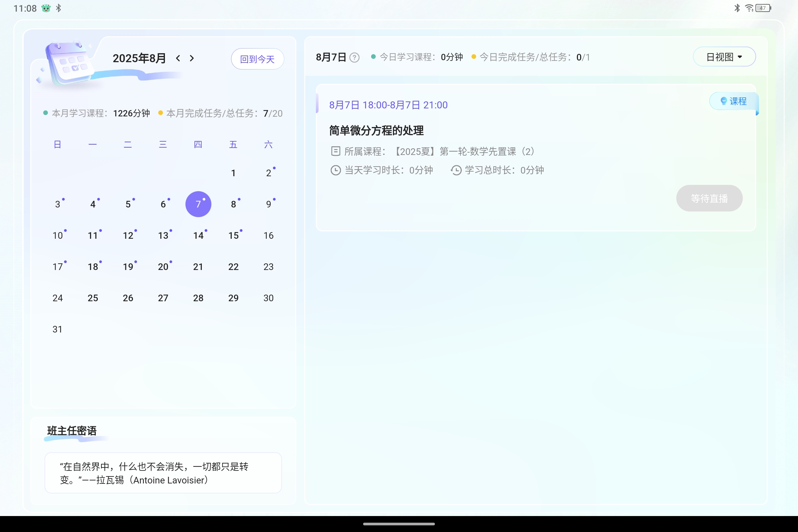The width and height of the screenshot is (798, 532).
Task: Go to previous month arrow
Action: coord(178,59)
